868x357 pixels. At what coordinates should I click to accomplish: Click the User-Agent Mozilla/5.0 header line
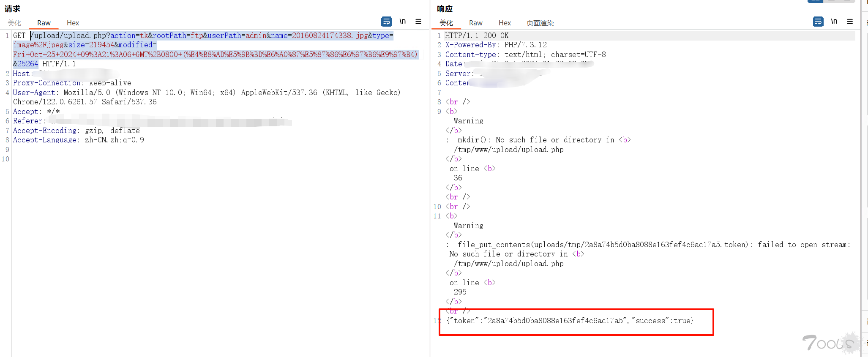(207, 93)
